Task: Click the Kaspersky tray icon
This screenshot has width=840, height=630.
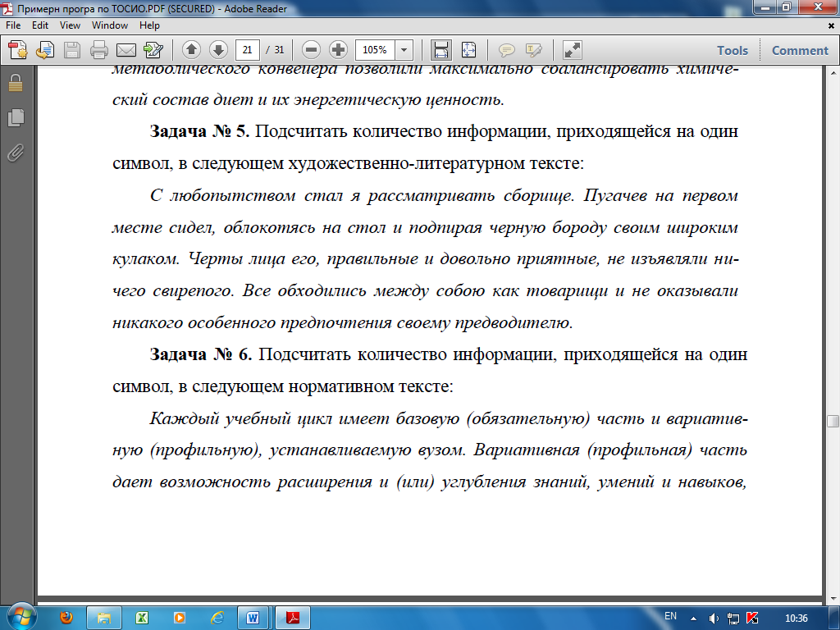Action: [x=752, y=619]
